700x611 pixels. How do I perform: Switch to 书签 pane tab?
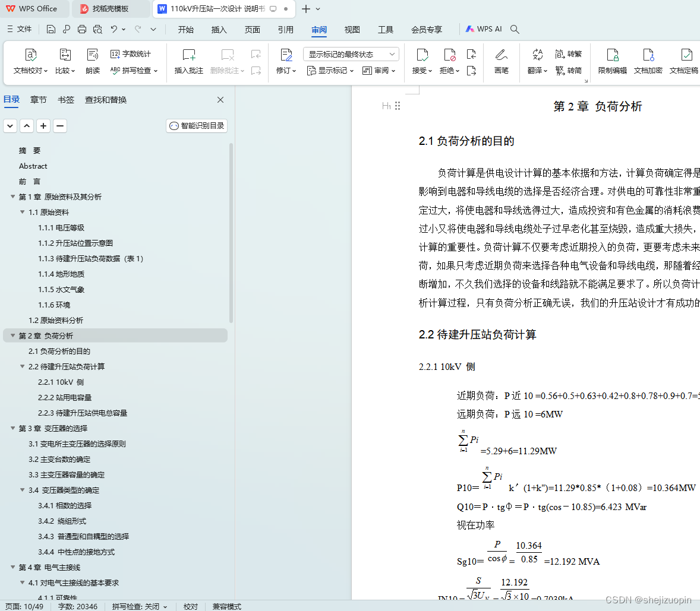click(x=66, y=100)
